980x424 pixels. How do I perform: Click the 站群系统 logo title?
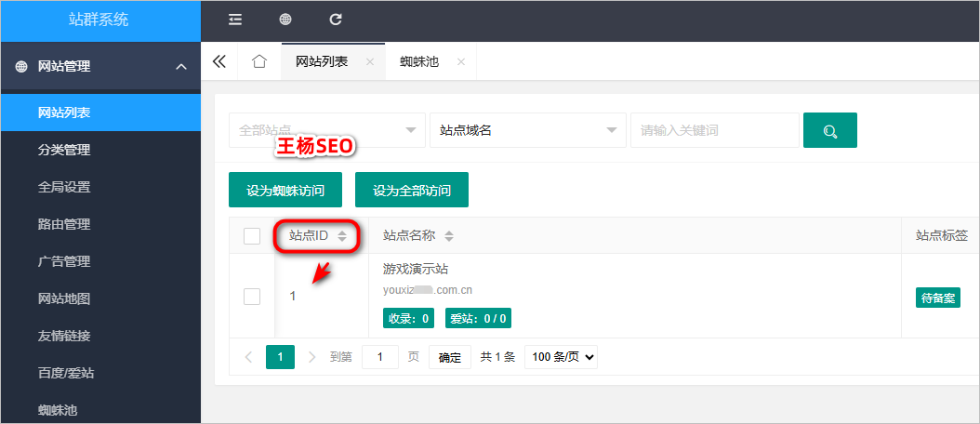(99, 20)
